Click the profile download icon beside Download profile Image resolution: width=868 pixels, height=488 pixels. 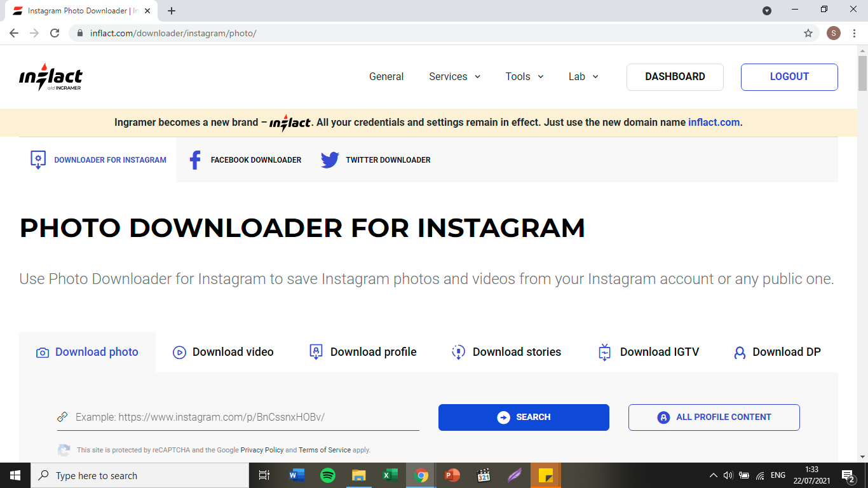tap(316, 352)
